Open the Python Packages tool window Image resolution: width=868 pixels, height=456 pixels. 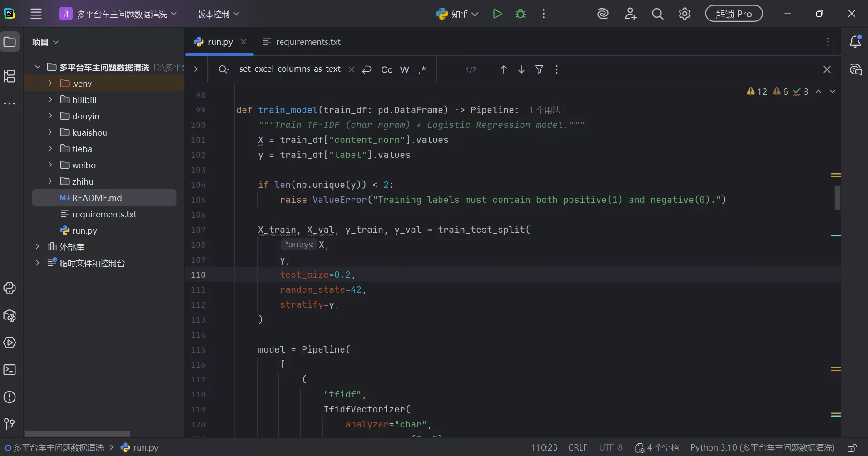pyautogui.click(x=10, y=316)
